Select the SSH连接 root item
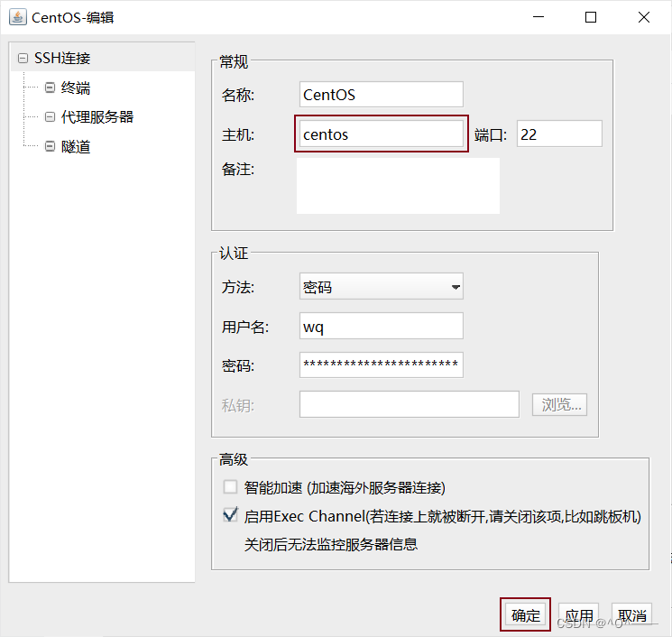This screenshot has height=637, width=672. coord(62,58)
